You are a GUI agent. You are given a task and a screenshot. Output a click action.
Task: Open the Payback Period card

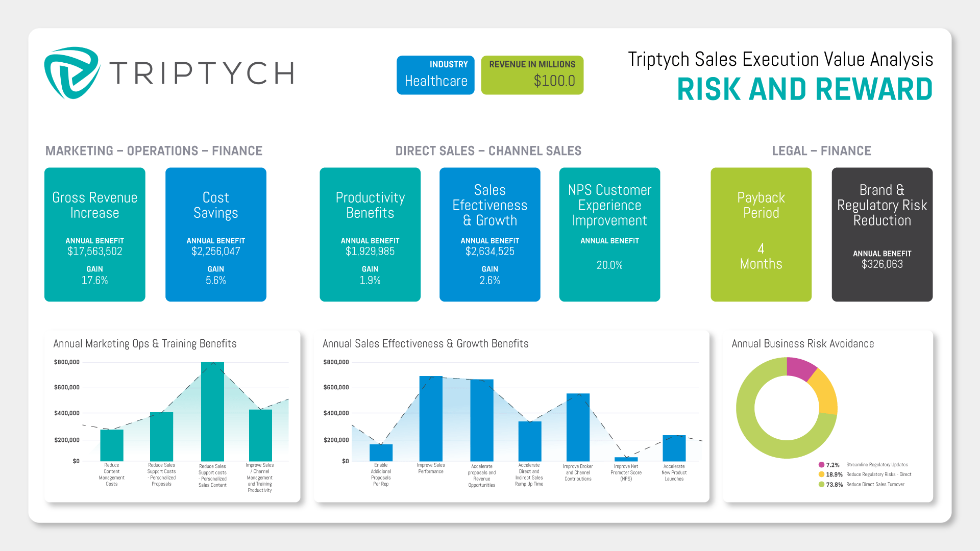(761, 234)
